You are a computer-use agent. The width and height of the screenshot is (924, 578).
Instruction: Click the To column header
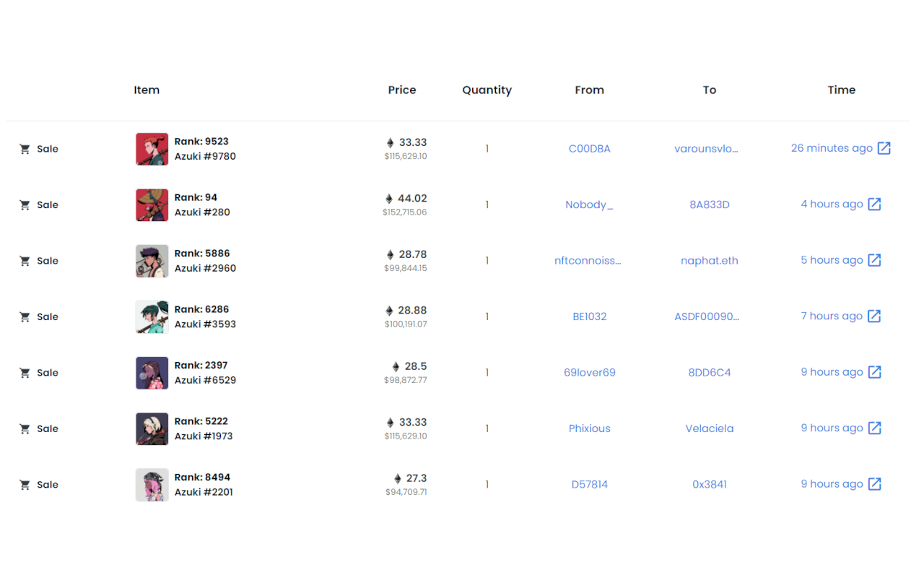[x=710, y=90]
